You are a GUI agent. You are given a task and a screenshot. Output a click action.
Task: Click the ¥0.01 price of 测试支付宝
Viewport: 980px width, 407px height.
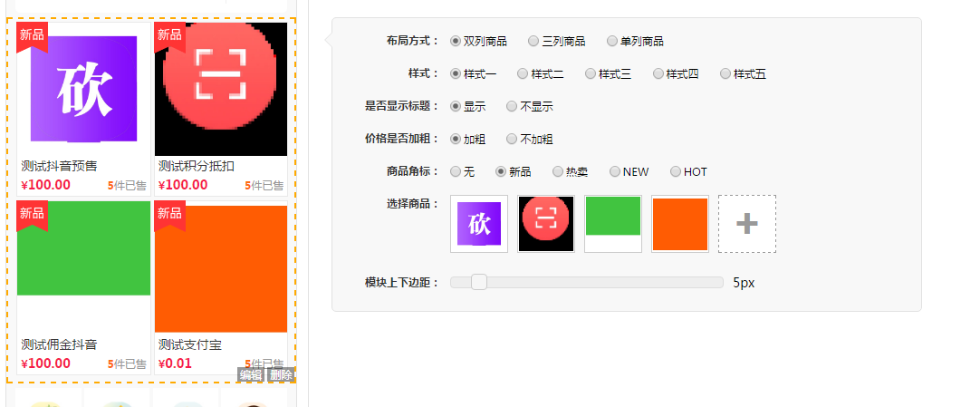(x=175, y=363)
